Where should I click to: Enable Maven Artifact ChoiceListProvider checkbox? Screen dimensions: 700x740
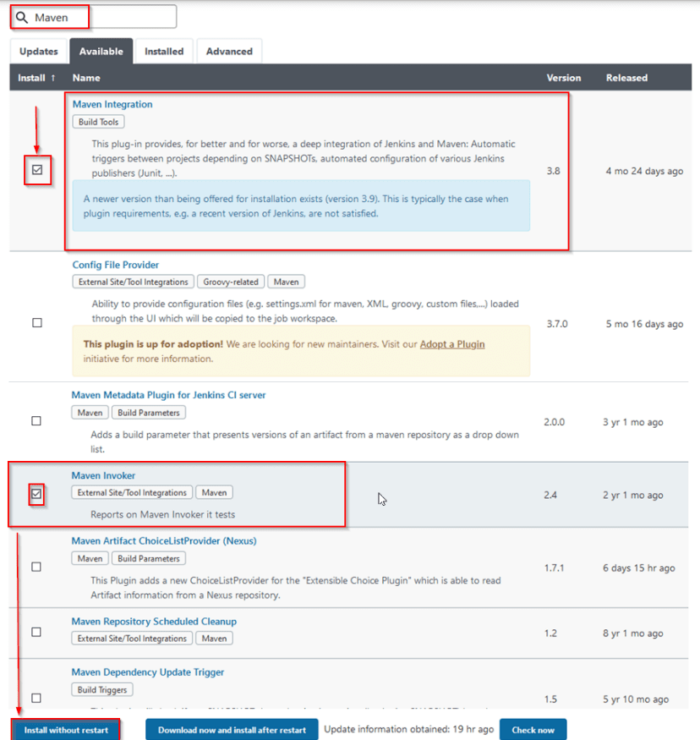point(36,567)
